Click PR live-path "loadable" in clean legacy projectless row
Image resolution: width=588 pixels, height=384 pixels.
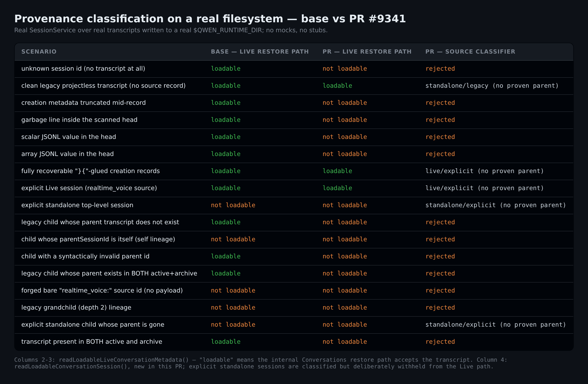click(x=337, y=86)
